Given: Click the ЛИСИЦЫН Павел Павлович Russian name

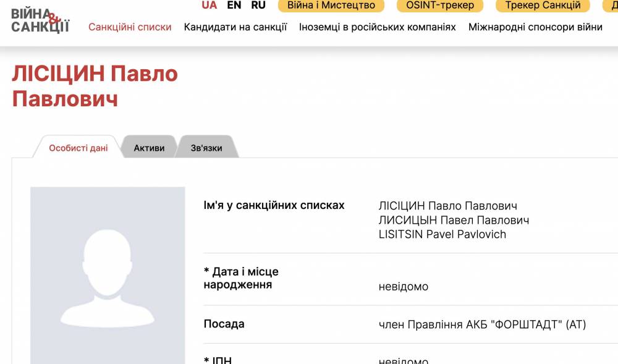Looking at the screenshot, I should (454, 220).
